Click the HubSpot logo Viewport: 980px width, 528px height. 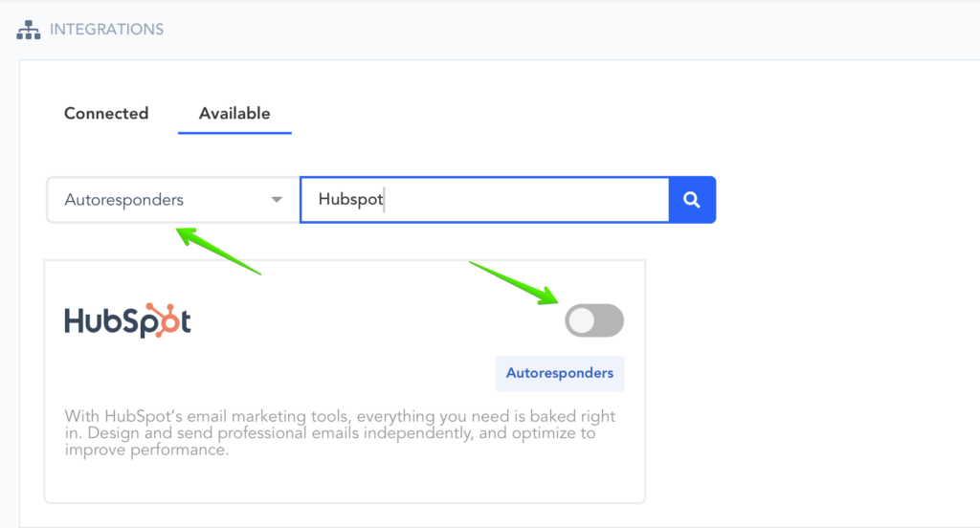click(127, 322)
